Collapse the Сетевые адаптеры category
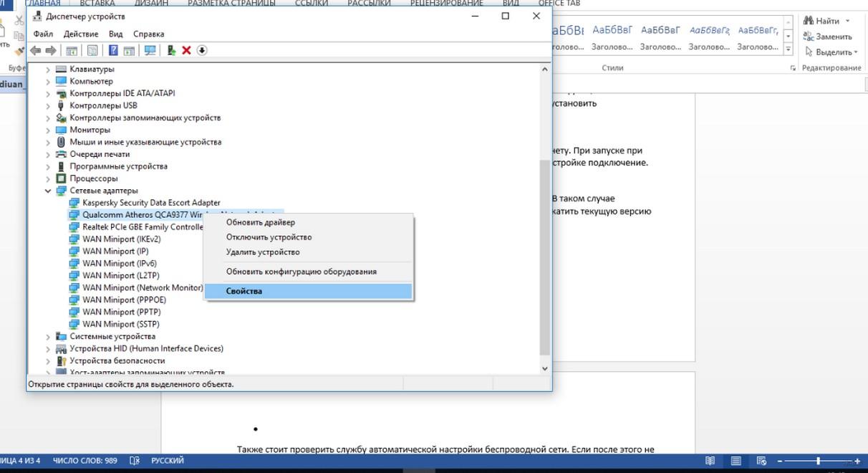The width and height of the screenshot is (868, 473). [x=48, y=191]
